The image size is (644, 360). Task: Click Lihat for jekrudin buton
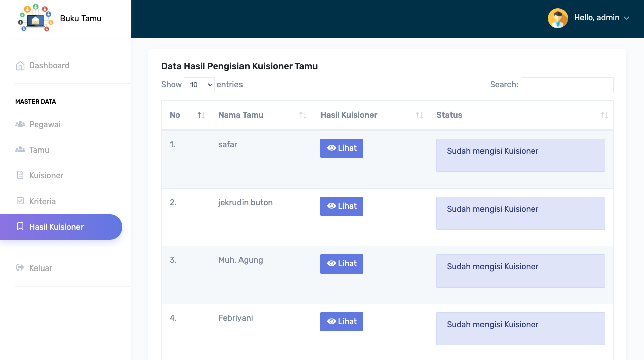[x=342, y=206]
